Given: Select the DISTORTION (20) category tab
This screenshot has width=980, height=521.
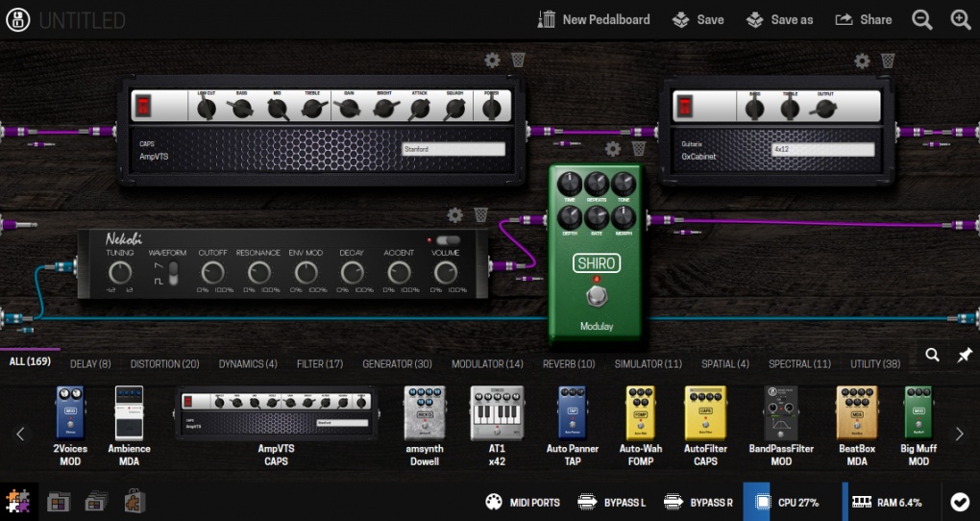Looking at the screenshot, I should (164, 364).
